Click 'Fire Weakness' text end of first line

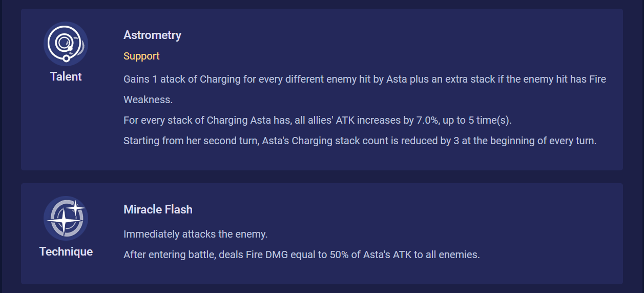(597, 80)
